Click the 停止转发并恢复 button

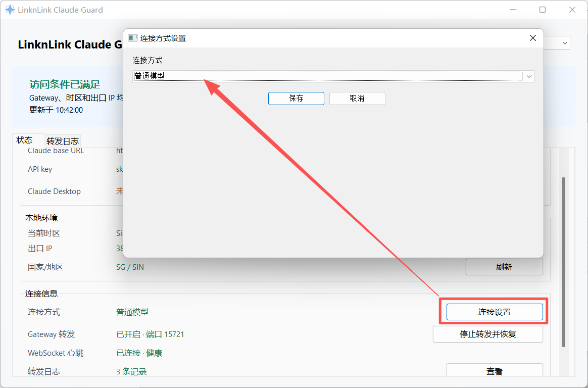488,334
